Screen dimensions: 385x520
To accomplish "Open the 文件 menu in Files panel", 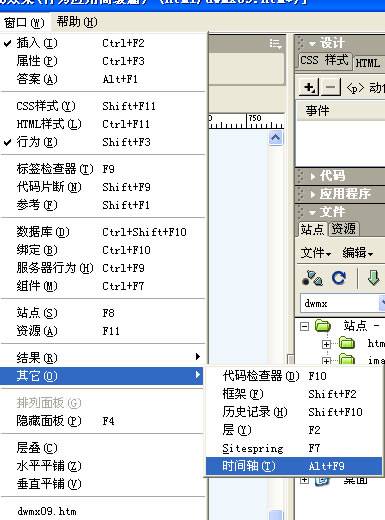I will (x=316, y=253).
